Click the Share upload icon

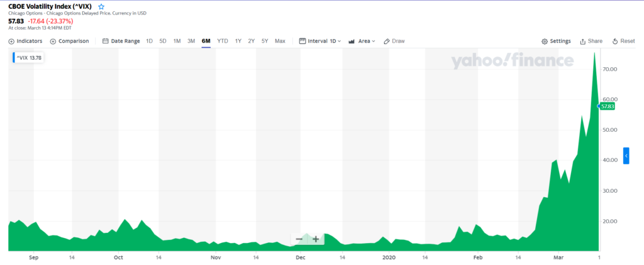[x=582, y=41]
